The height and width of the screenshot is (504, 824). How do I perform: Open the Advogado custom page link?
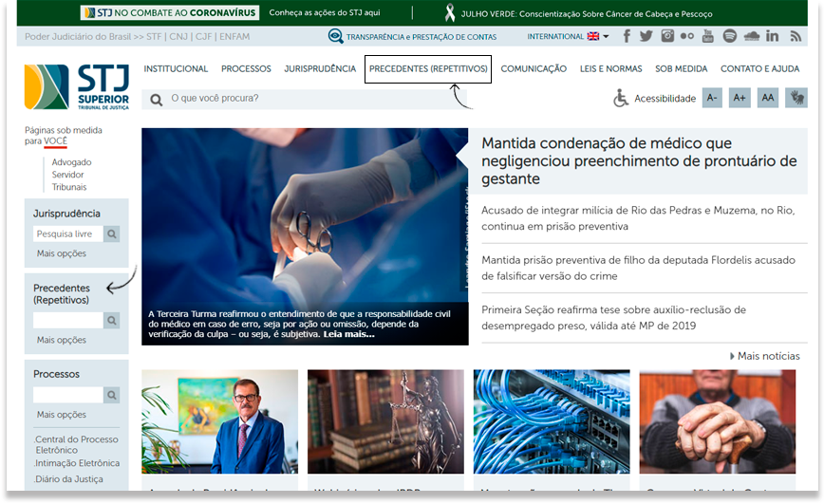point(71,162)
